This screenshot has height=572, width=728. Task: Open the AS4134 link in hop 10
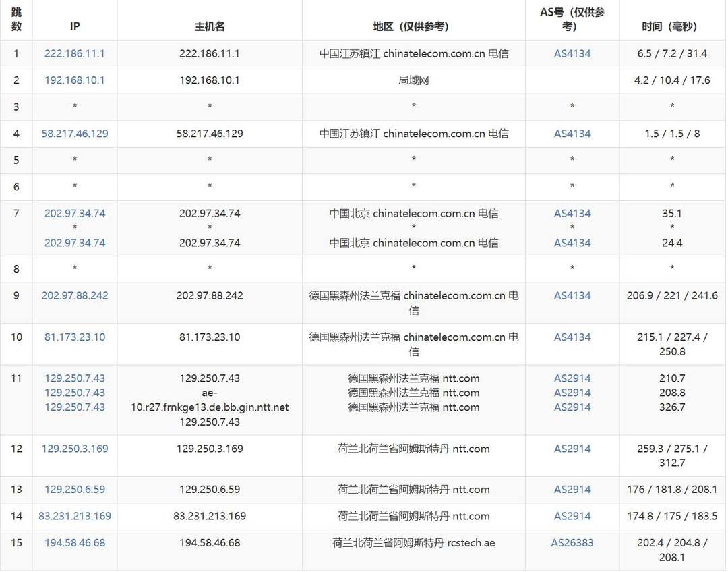pos(572,337)
